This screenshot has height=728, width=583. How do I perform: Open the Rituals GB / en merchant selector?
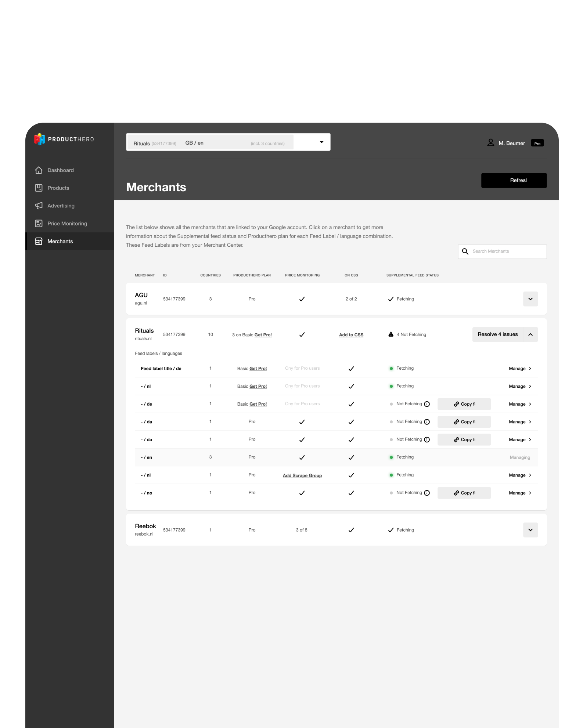[228, 142]
